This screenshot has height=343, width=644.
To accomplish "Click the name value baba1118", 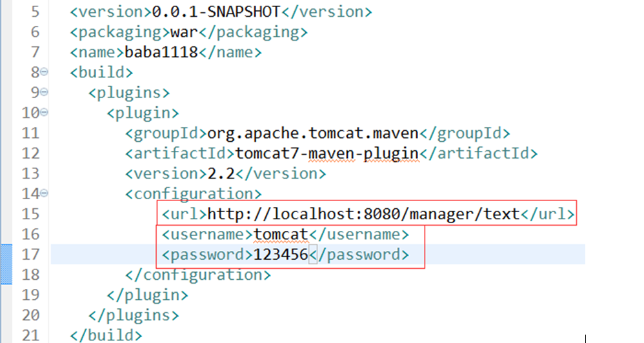I will pos(161,52).
